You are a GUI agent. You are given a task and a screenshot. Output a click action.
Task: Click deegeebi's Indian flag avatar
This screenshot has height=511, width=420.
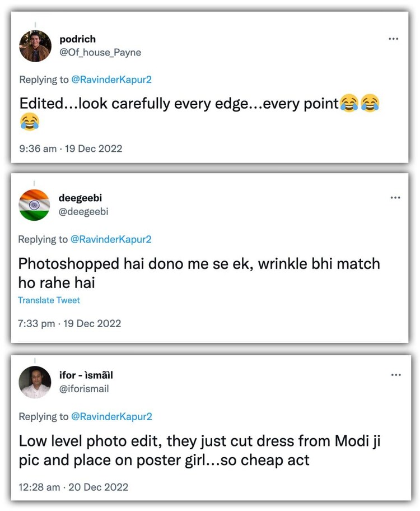tap(35, 205)
